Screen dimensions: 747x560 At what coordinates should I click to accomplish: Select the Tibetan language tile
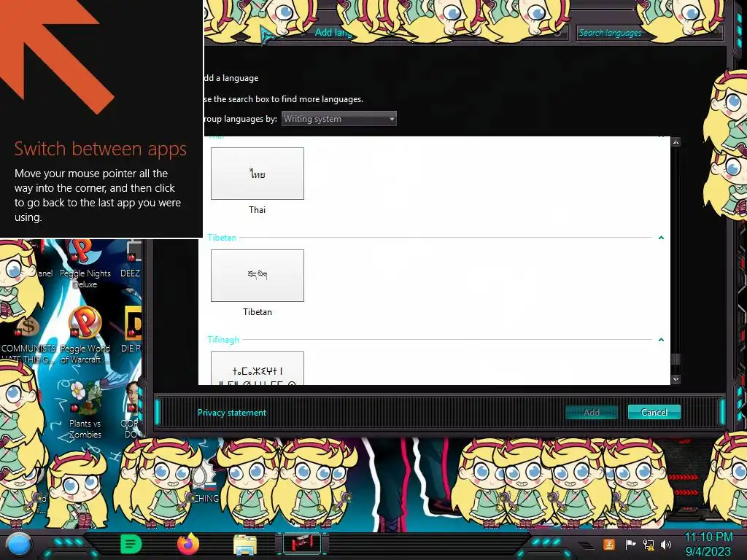258,275
